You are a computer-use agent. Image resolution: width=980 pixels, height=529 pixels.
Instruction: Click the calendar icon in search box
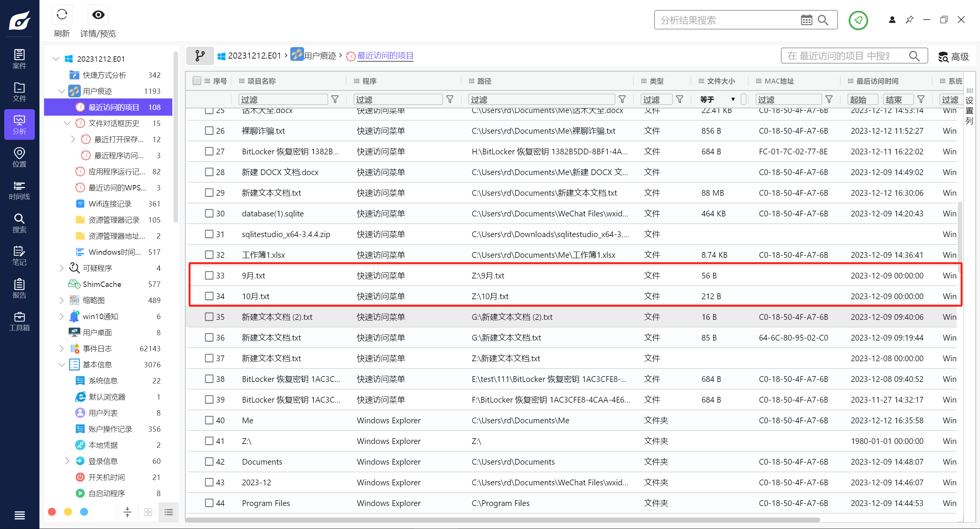pyautogui.click(x=806, y=20)
